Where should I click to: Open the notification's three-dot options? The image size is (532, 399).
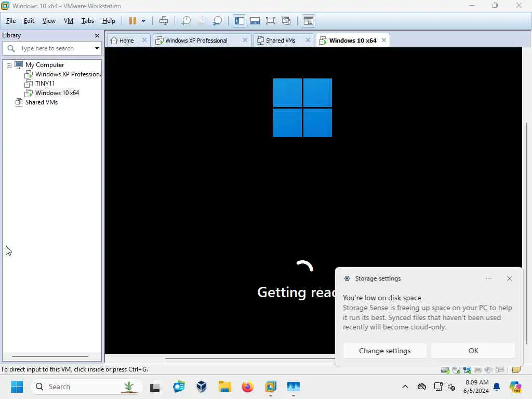pos(489,278)
